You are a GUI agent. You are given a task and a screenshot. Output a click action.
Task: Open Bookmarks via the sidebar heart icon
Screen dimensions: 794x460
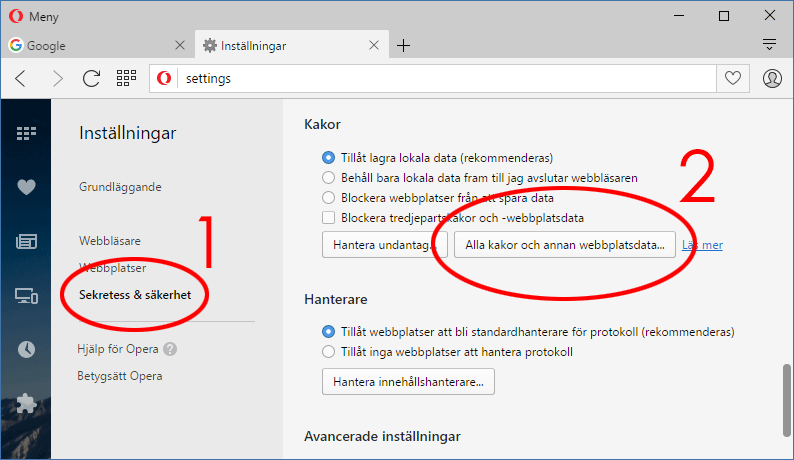pyautogui.click(x=26, y=187)
